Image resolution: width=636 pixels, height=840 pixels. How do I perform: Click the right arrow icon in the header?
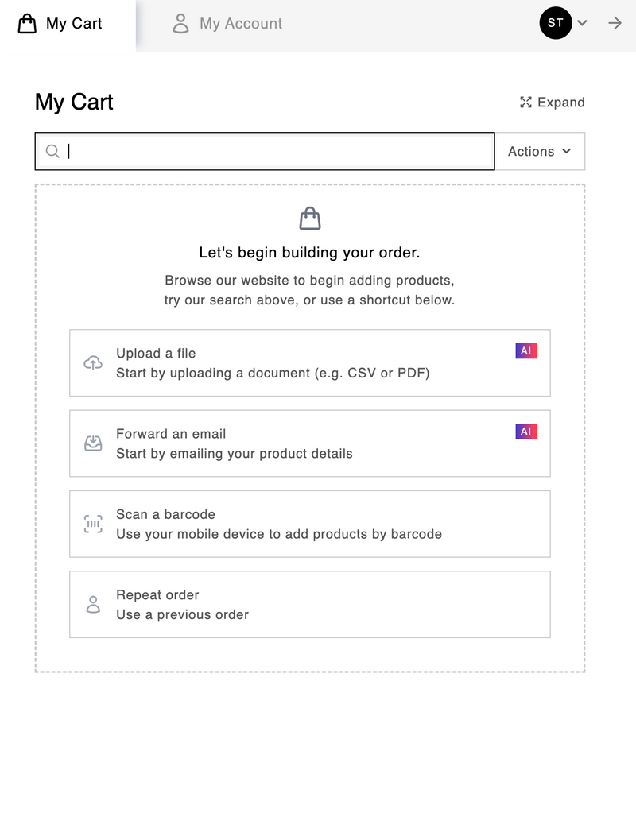click(615, 23)
